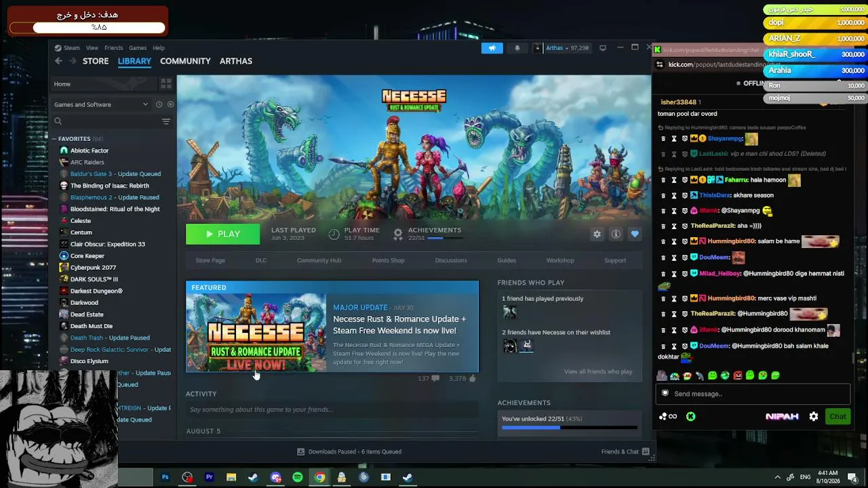Click the Home button in library sidebar
This screenshot has width=868, height=488.
[x=104, y=84]
